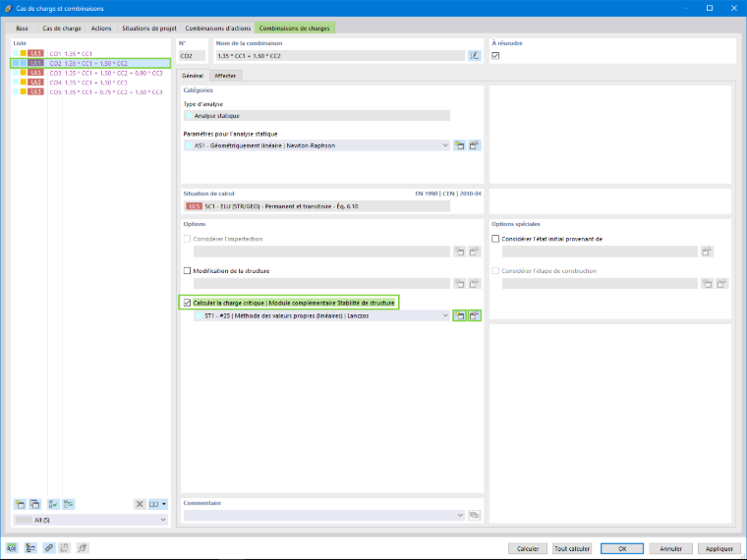Select CO2 1.35 * CC1 + 1.50 * CC2 row
The width and height of the screenshot is (747, 560).
pyautogui.click(x=90, y=63)
